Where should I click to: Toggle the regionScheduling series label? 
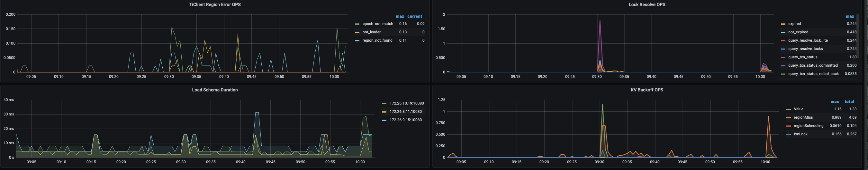[808, 126]
